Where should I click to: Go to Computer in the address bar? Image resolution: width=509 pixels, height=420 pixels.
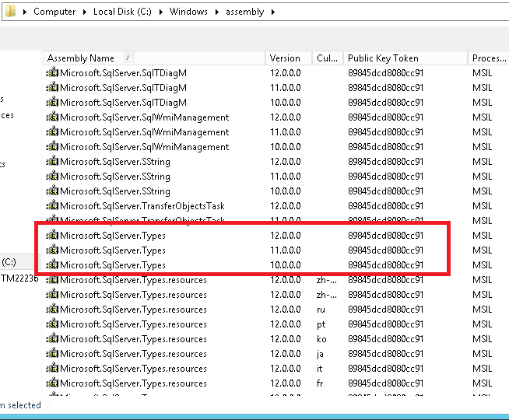[x=54, y=12]
